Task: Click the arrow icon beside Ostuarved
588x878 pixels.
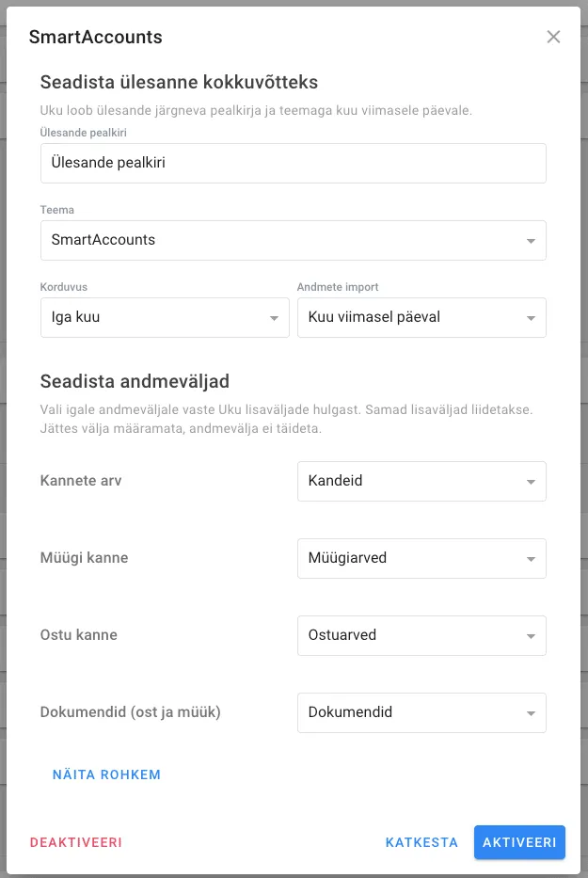Action: point(531,637)
